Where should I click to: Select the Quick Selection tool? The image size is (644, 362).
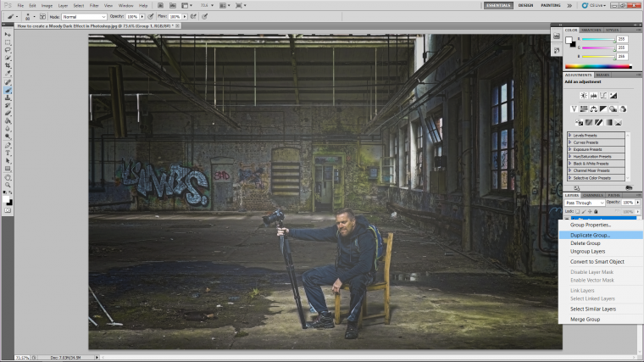8,58
